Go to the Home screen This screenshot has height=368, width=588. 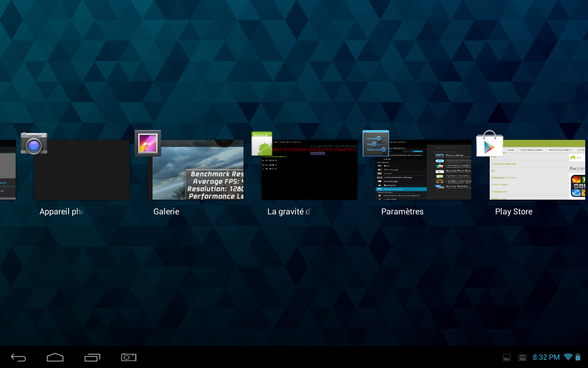[x=55, y=357]
